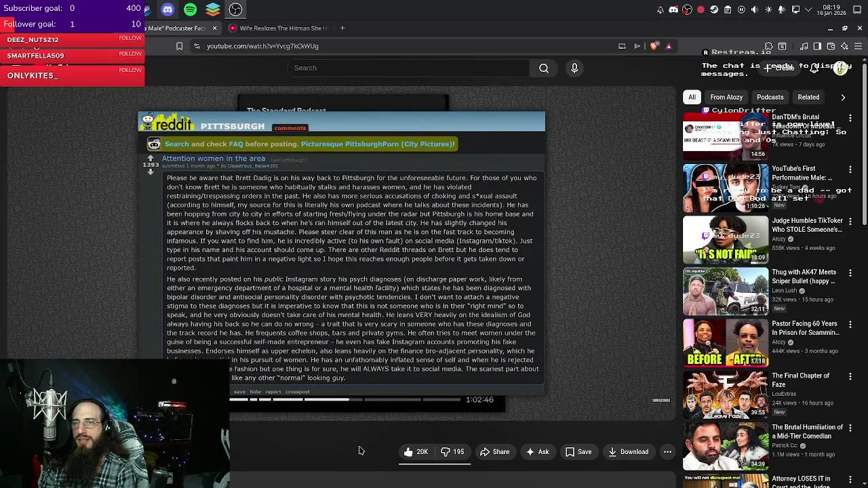Open the browser extensions puzzle icon

[x=768, y=46]
